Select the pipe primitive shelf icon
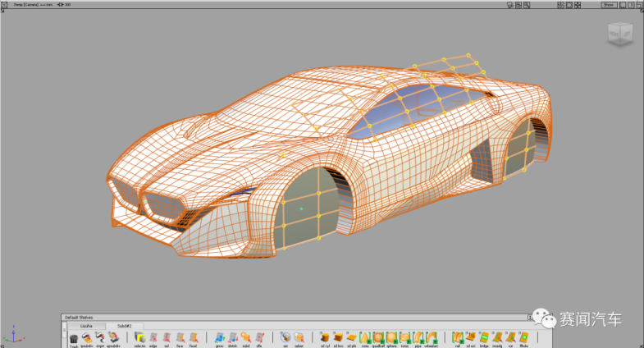Screen dimensions: 644x348 point(418,338)
